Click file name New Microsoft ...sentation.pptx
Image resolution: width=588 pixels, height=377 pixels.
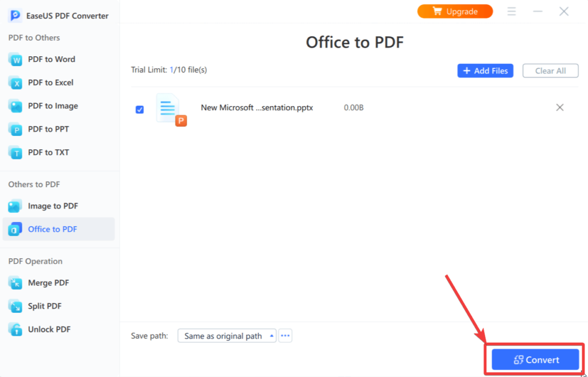(257, 107)
